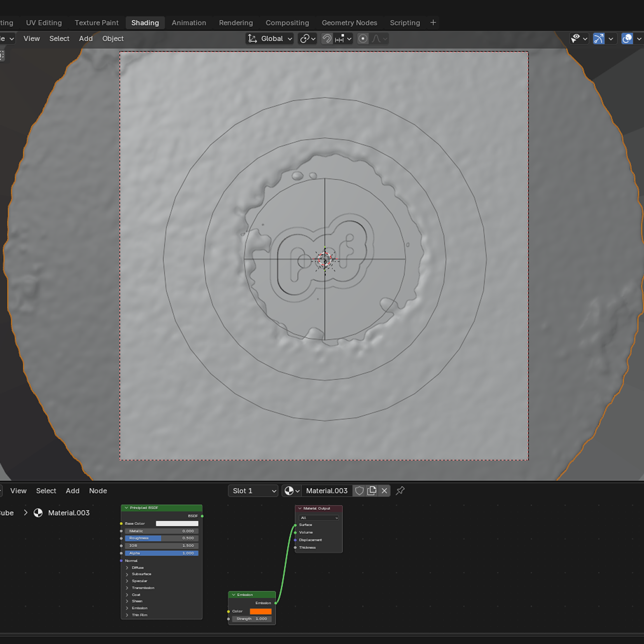The height and width of the screenshot is (644, 644).
Task: Click the fake user shield icon for Material.003
Action: [359, 491]
